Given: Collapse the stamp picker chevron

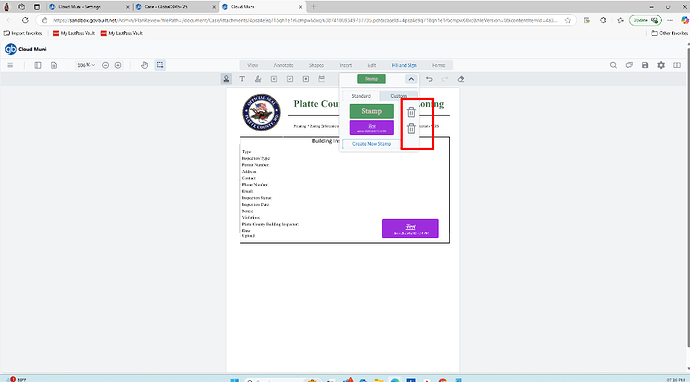Looking at the screenshot, I should click(x=411, y=79).
